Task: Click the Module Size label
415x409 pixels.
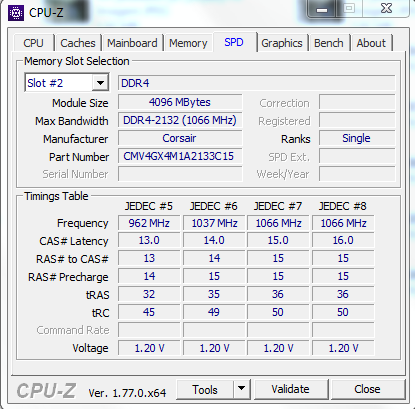Action: click(80, 103)
